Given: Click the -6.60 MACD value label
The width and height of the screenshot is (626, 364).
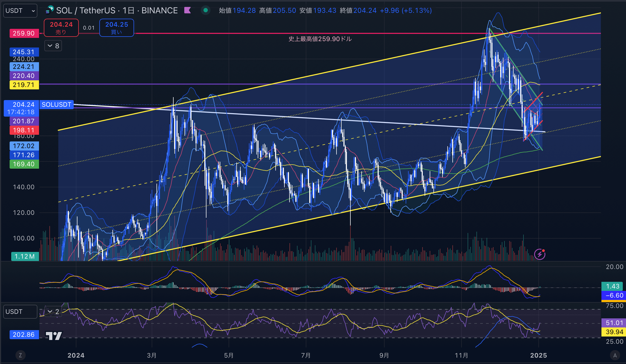Looking at the screenshot, I should (x=613, y=295).
